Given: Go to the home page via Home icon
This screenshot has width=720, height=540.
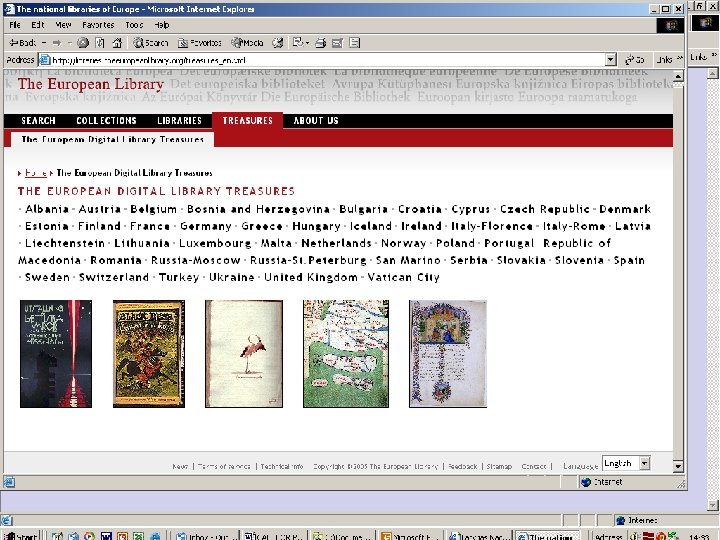Looking at the screenshot, I should click(x=117, y=43).
